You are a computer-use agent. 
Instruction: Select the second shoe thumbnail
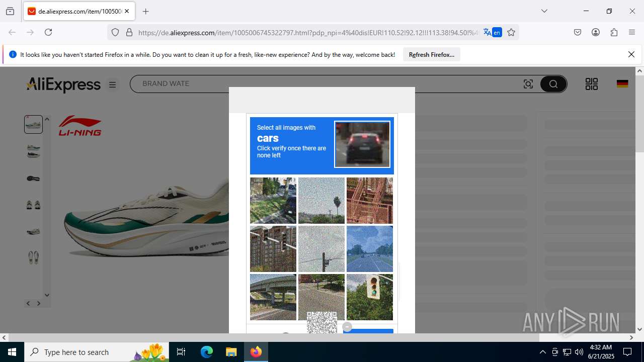click(34, 151)
